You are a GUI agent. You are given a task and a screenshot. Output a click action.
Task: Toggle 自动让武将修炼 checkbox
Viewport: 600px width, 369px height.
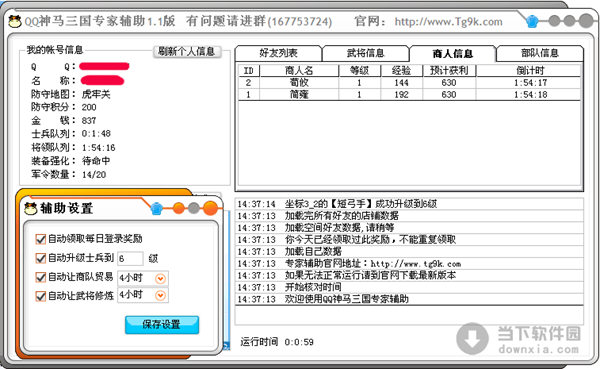41,296
